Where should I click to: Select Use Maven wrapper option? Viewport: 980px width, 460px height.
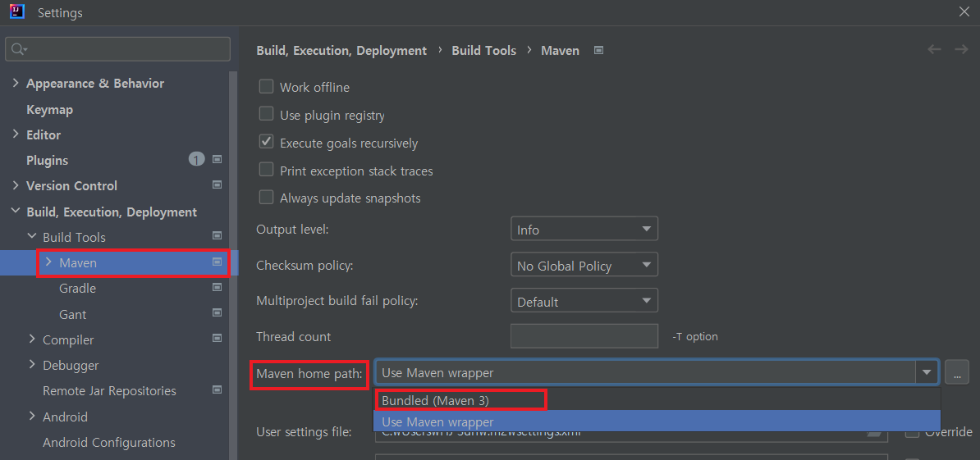(x=657, y=421)
